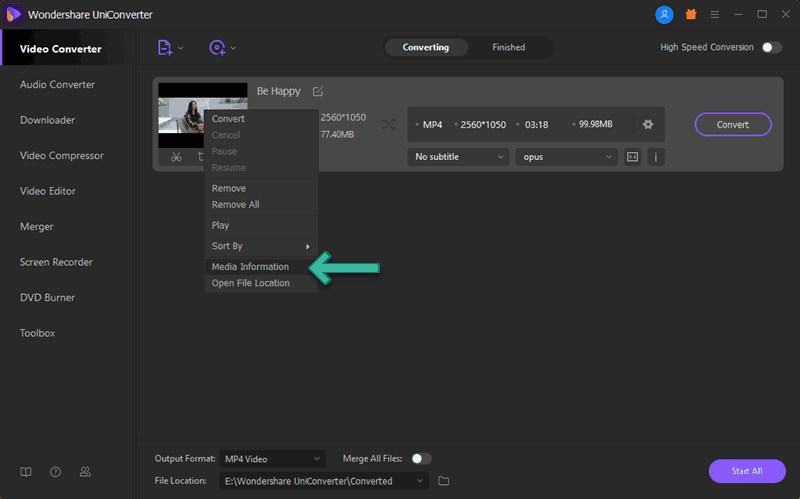Select Play in the context menu
This screenshot has width=800, height=499.
point(261,225)
